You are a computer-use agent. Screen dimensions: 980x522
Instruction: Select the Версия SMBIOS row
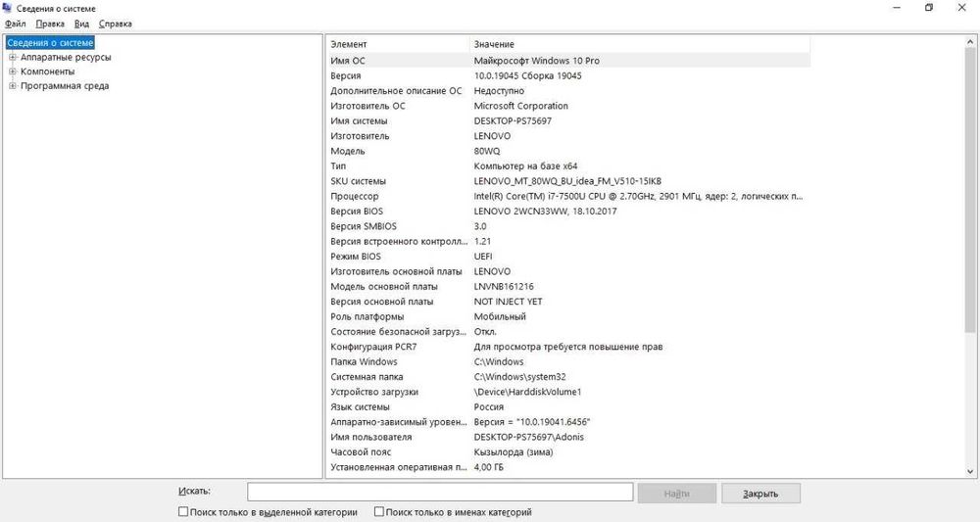click(x=568, y=226)
